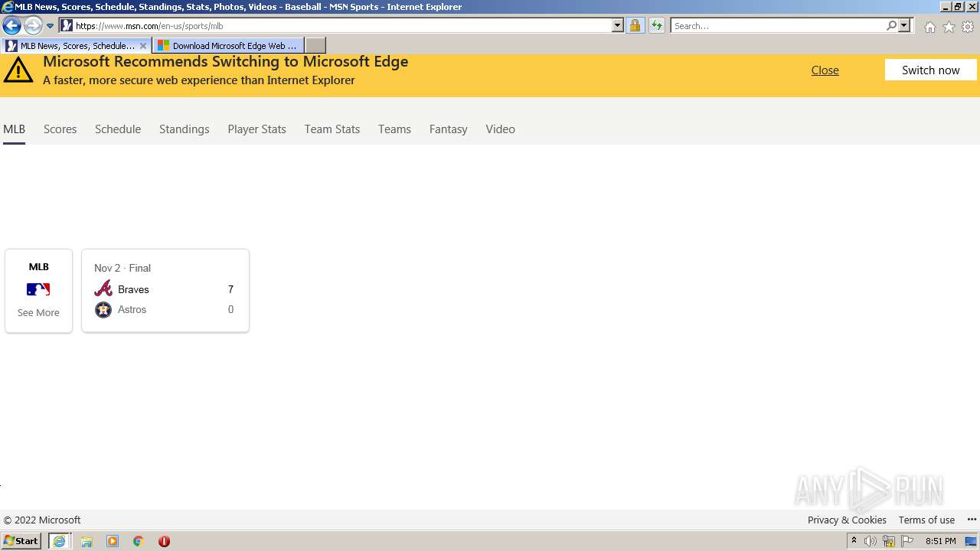Click the refresh page icon
This screenshot has width=980, height=551.
(657, 25)
